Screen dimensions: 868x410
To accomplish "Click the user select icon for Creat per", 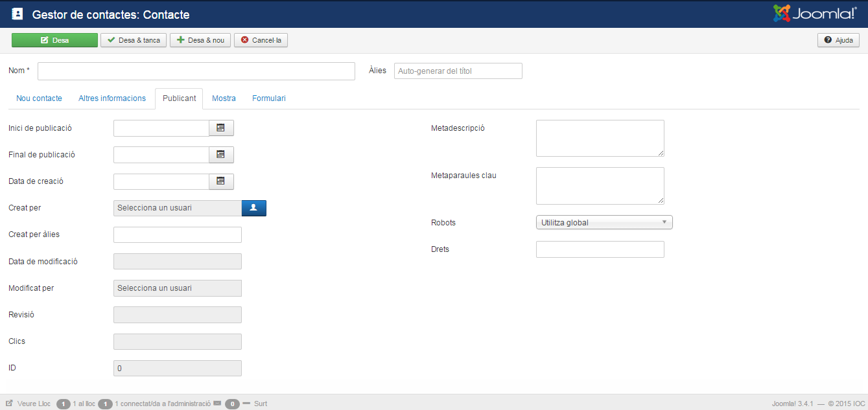I will (253, 208).
